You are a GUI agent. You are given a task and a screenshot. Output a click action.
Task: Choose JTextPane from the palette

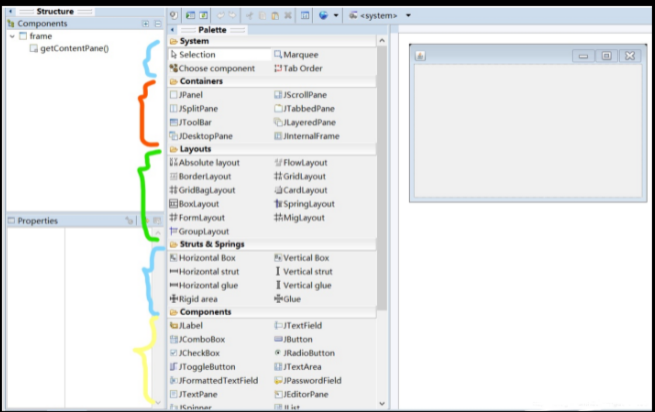click(193, 394)
